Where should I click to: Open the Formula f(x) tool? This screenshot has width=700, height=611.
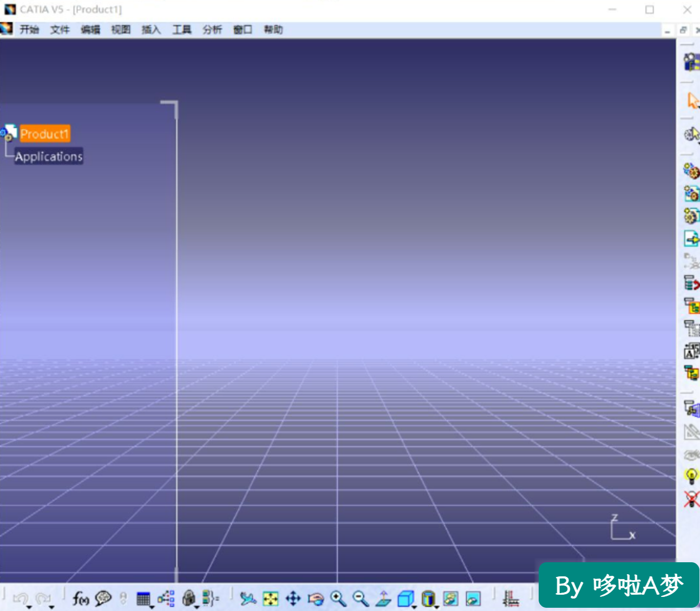[x=80, y=599]
